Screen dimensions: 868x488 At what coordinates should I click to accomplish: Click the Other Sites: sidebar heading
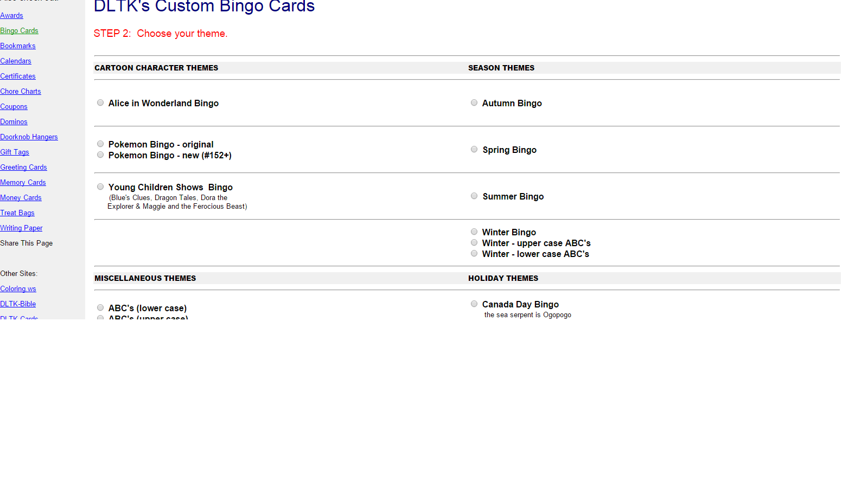coord(18,274)
